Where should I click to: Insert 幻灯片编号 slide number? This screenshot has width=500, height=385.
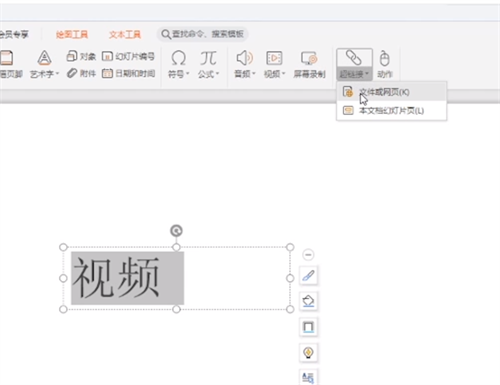[128, 56]
